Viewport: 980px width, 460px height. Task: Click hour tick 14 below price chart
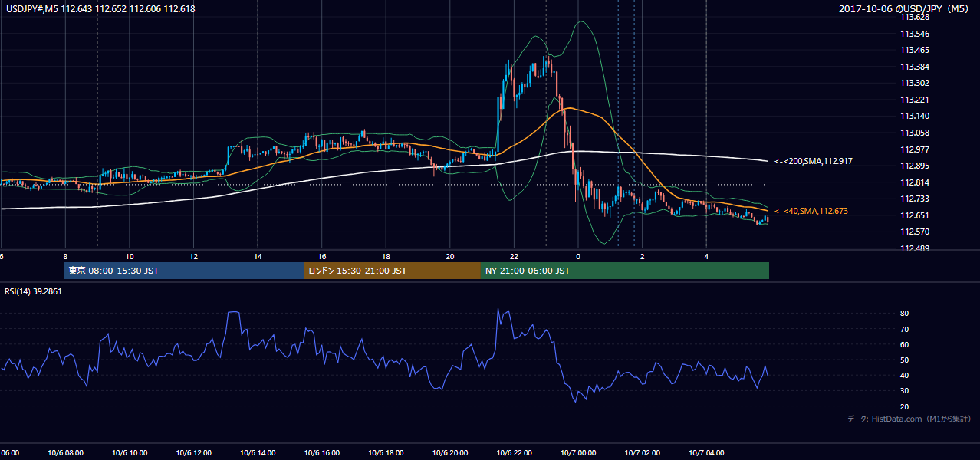[x=258, y=256]
